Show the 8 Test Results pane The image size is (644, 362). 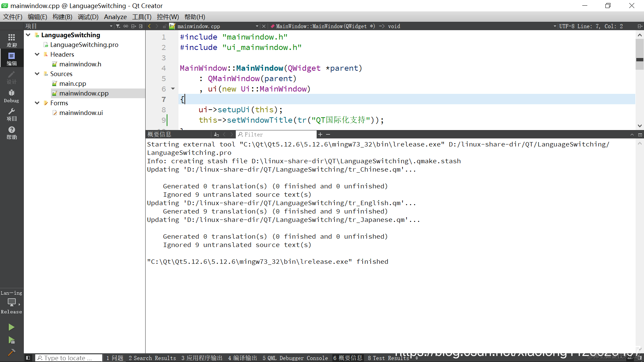(x=388, y=358)
